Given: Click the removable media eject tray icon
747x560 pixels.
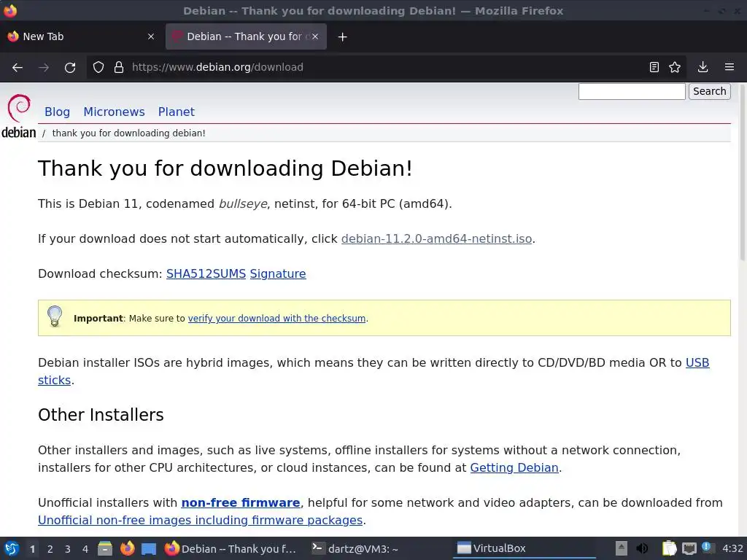Looking at the screenshot, I should point(622,548).
